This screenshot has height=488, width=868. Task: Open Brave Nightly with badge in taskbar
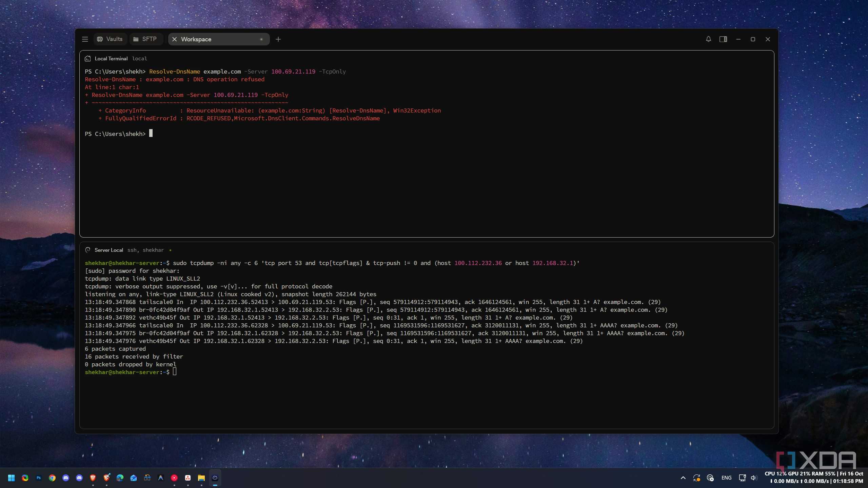(x=106, y=478)
